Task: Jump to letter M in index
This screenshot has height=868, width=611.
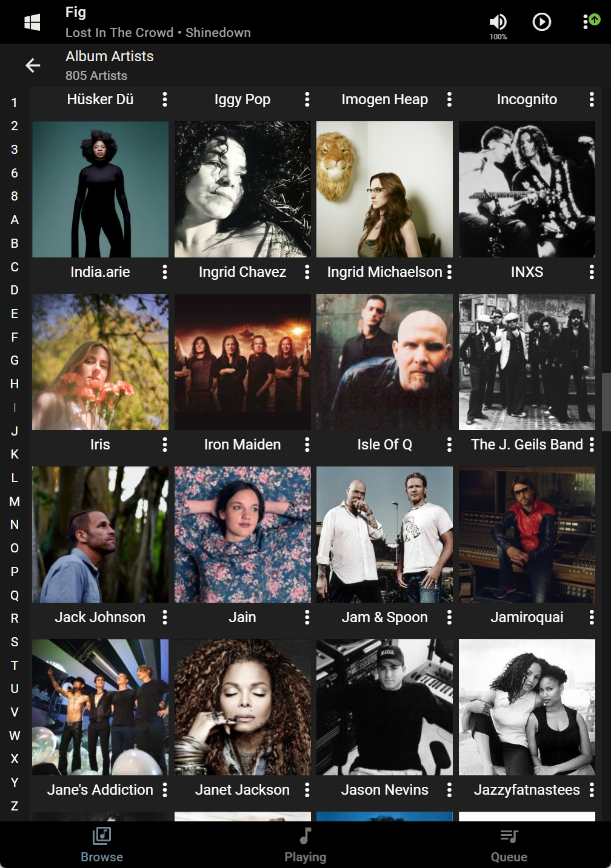Action: point(15,502)
